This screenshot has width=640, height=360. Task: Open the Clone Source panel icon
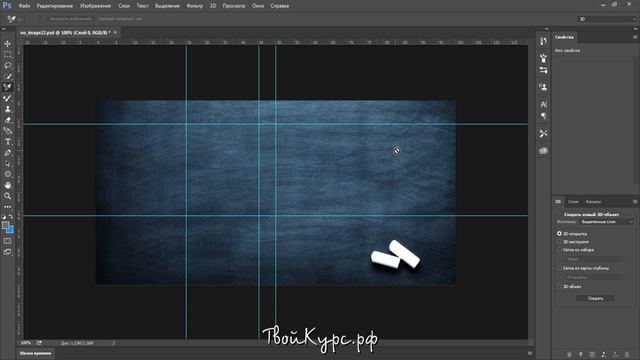543,87
